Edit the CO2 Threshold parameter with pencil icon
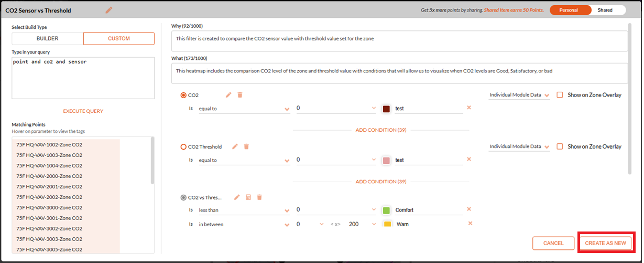This screenshot has width=644, height=263. tap(235, 146)
